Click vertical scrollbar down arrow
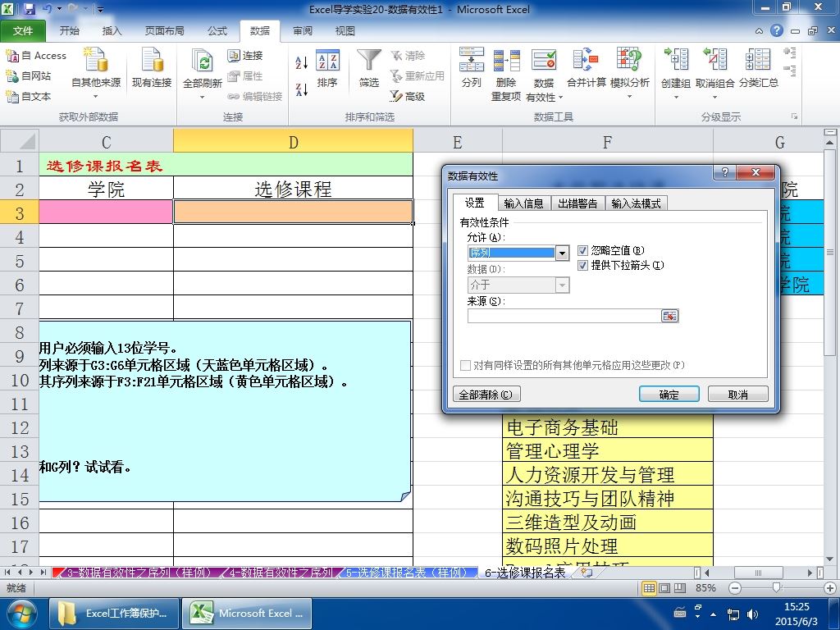The image size is (840, 630). click(x=829, y=559)
